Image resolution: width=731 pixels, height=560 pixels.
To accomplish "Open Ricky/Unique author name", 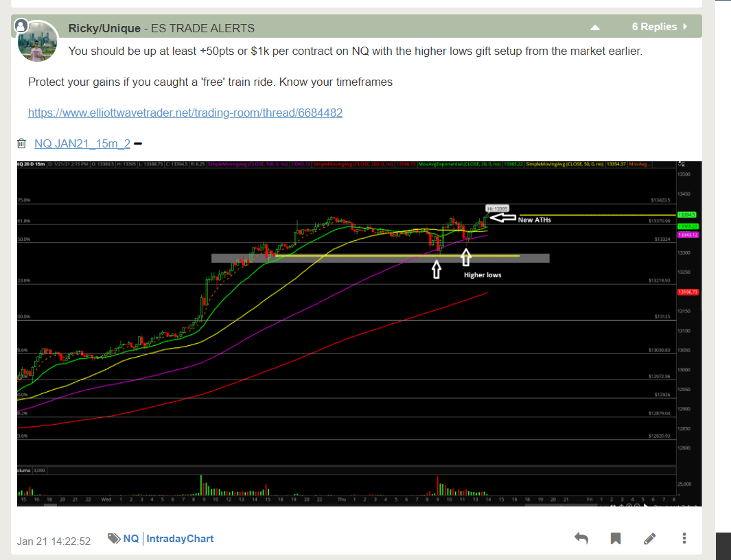I will 104,28.
